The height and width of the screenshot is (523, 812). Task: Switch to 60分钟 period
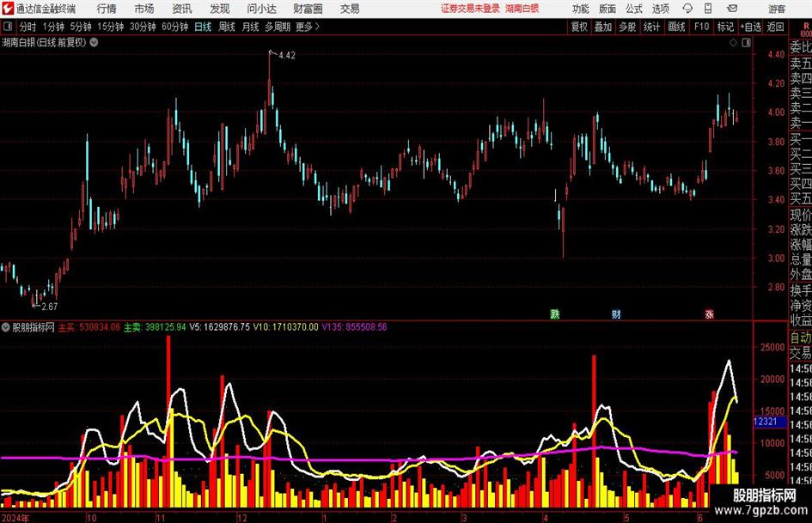[x=175, y=27]
